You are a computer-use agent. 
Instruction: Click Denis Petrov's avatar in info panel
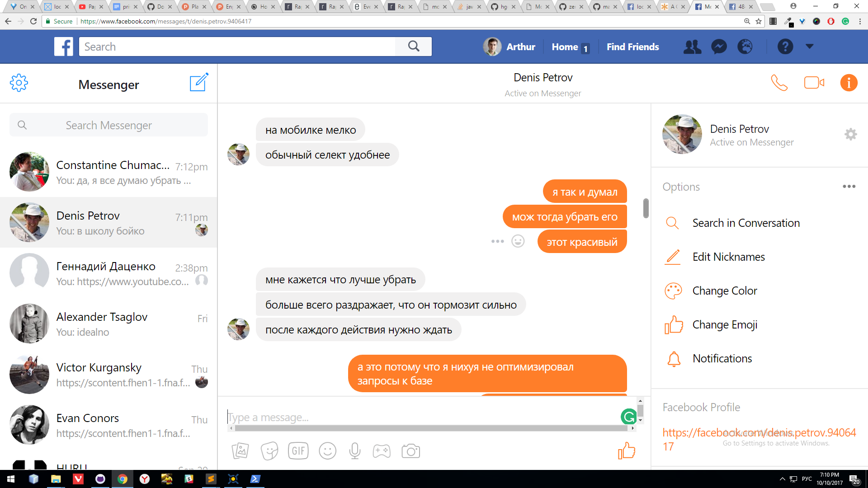(682, 134)
